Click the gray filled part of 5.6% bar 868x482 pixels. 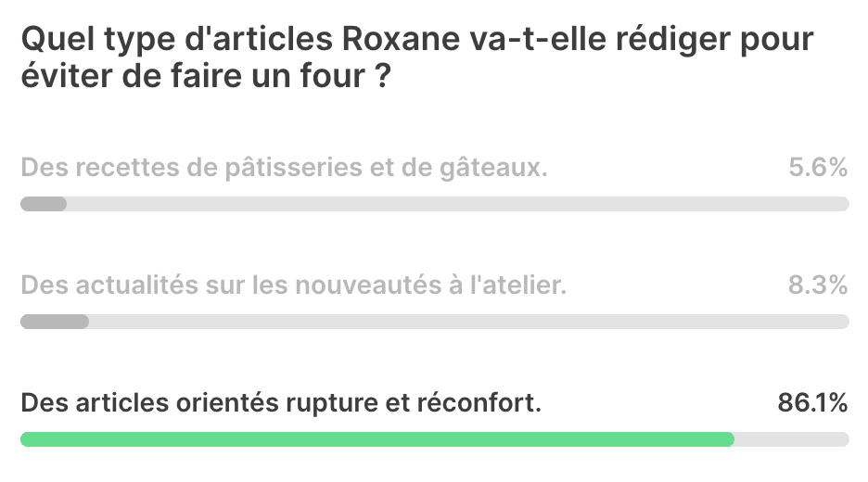click(x=44, y=204)
